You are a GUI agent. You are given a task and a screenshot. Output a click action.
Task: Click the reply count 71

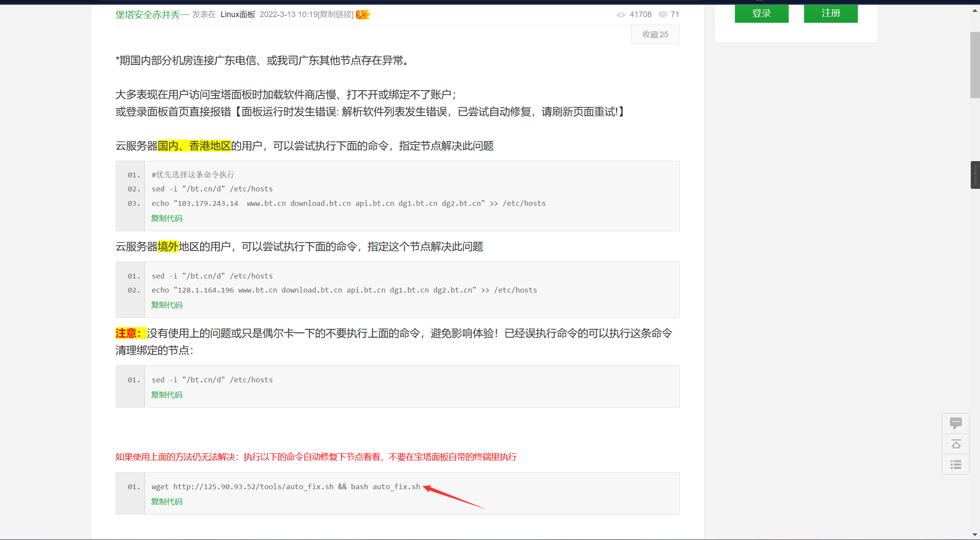(675, 14)
